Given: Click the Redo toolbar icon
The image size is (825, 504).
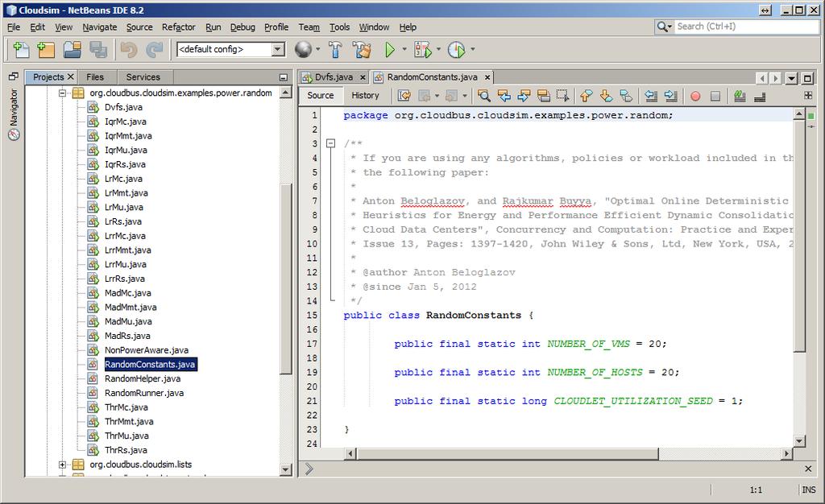Looking at the screenshot, I should pos(154,49).
